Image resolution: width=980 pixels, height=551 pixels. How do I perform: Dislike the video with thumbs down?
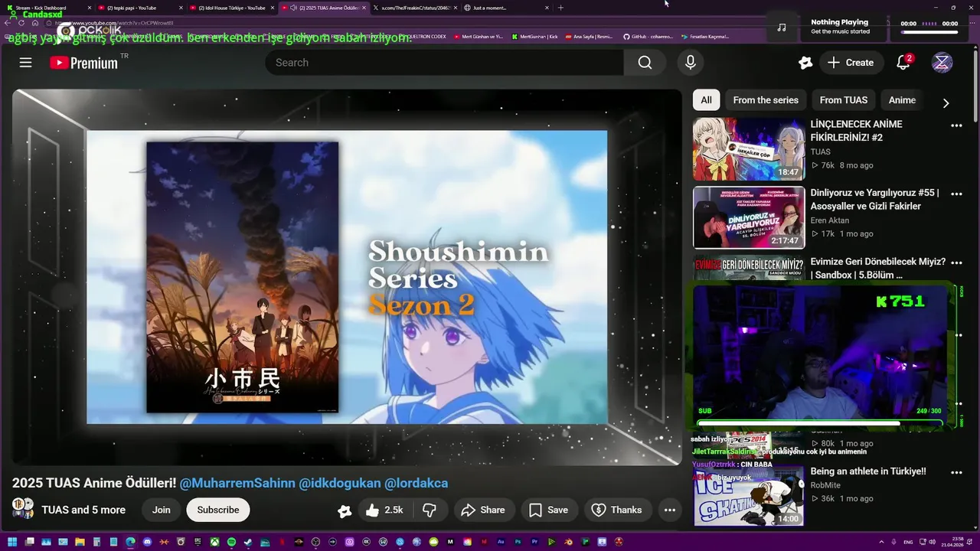[430, 510]
